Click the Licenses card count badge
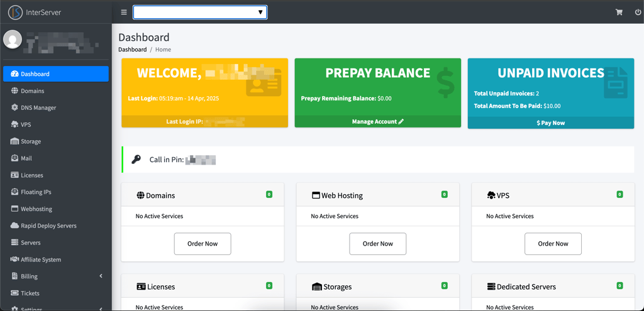 point(269,286)
